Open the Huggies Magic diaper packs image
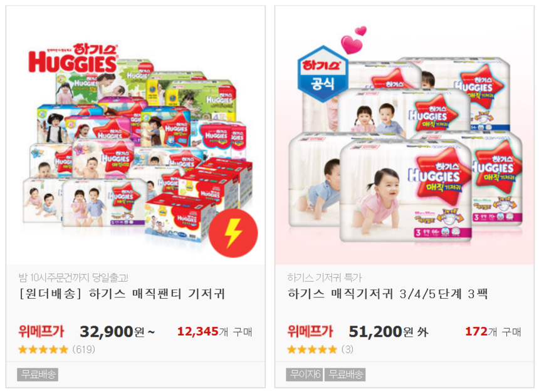539x392 pixels. pos(404,135)
